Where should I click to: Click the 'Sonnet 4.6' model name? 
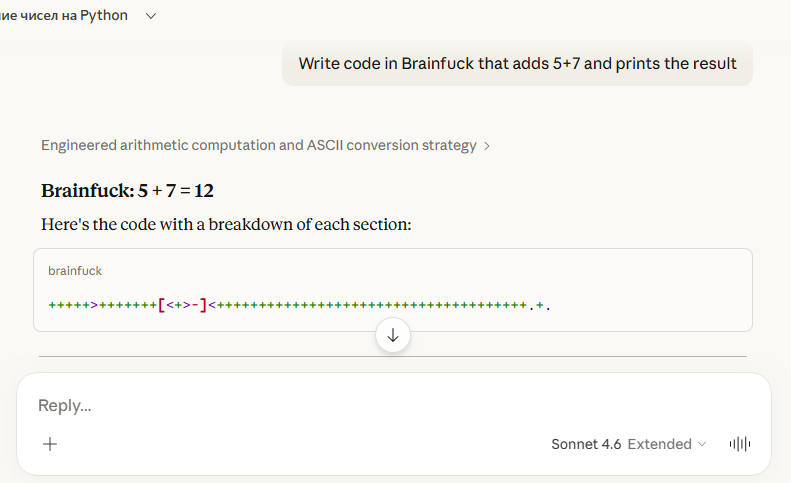(586, 444)
